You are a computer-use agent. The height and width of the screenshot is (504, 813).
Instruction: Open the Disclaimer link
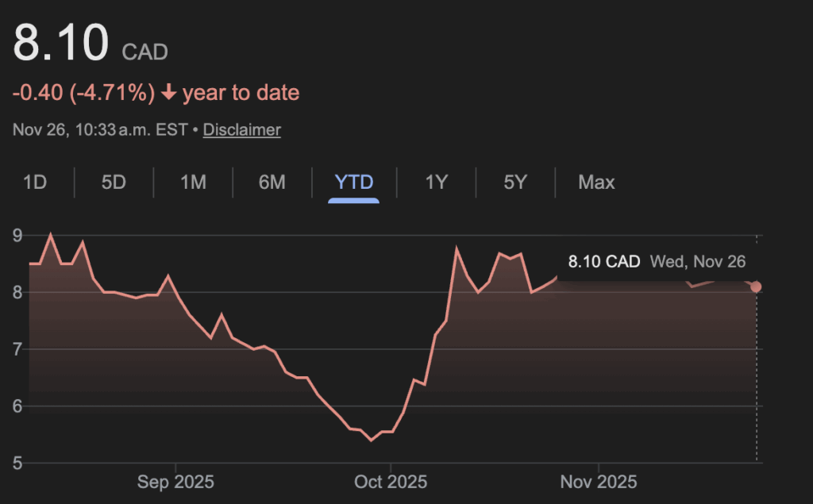coord(241,129)
